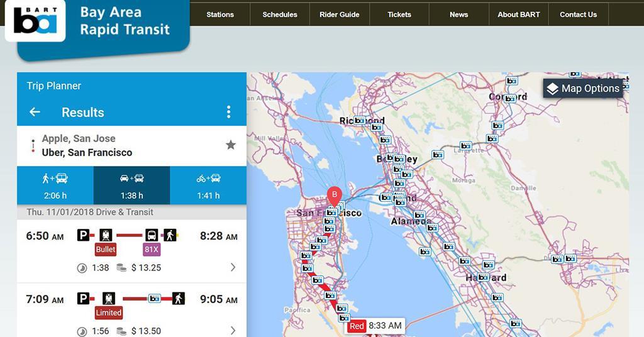This screenshot has width=644, height=337.
Task: Click BART station icon at Alameda
Action: click(x=419, y=215)
